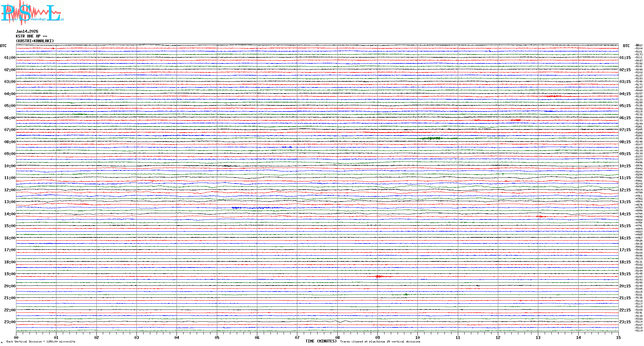Screen dimensions: 644x346
Task: Click minute 15 at bottom axis end
Action: (618, 337)
